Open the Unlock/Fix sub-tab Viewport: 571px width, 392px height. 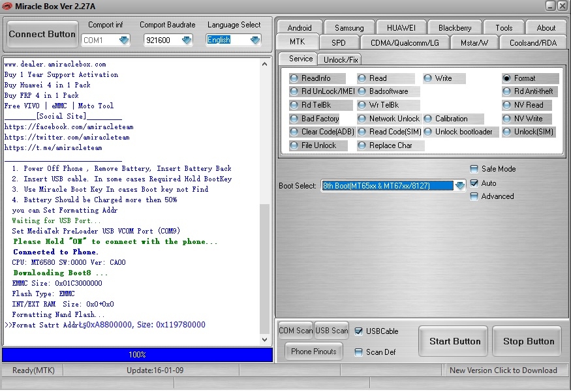(x=341, y=60)
